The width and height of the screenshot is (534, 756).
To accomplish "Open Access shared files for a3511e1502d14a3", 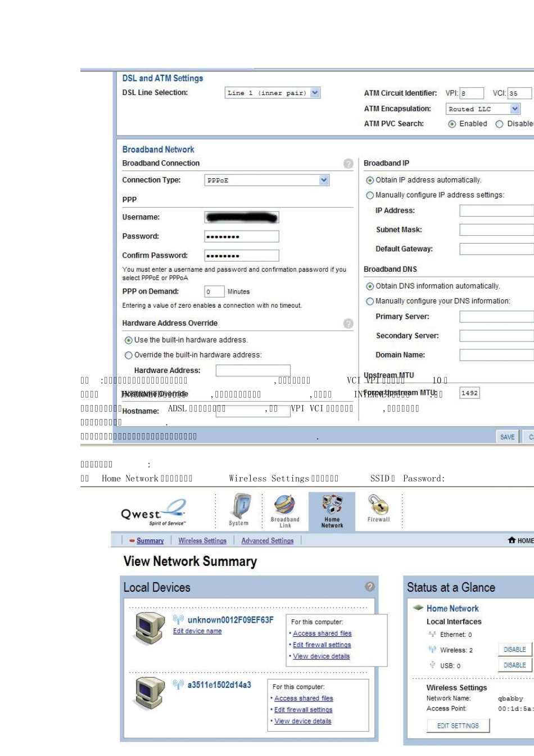I will click(x=304, y=698).
